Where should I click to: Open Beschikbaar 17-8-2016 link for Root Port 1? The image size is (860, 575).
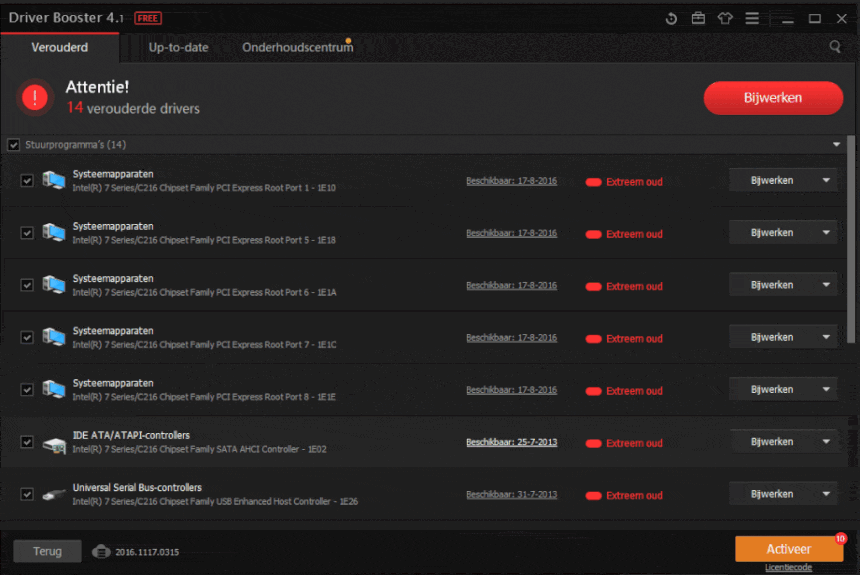click(512, 181)
